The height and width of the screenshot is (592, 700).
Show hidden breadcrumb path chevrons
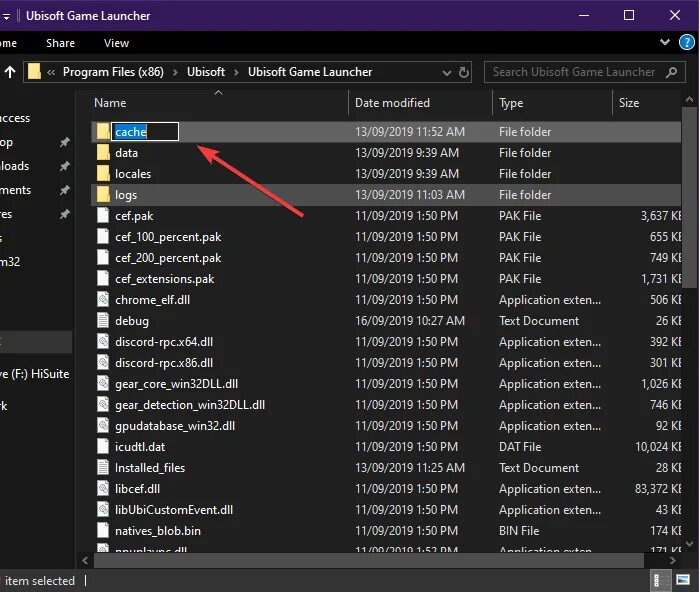[51, 72]
